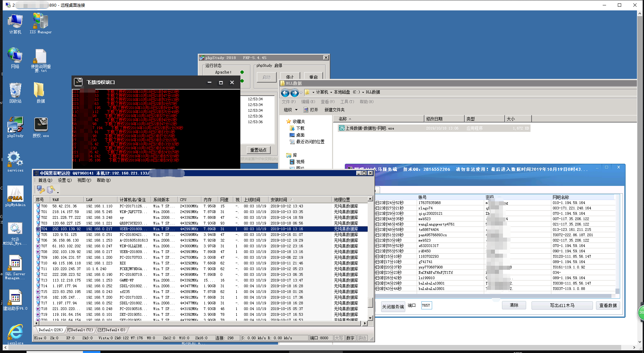644x353 pixels.
Task: Expand the dropdown arrow before DLL数据 breadcrumb
Action: click(x=363, y=92)
